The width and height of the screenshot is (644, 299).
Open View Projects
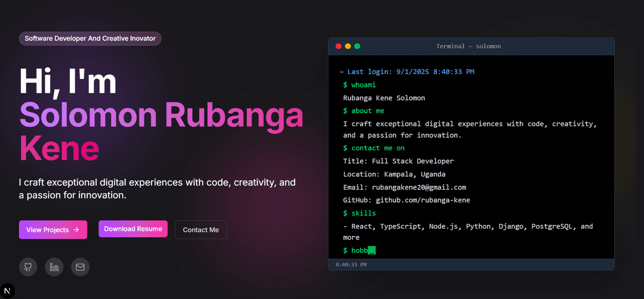point(53,230)
